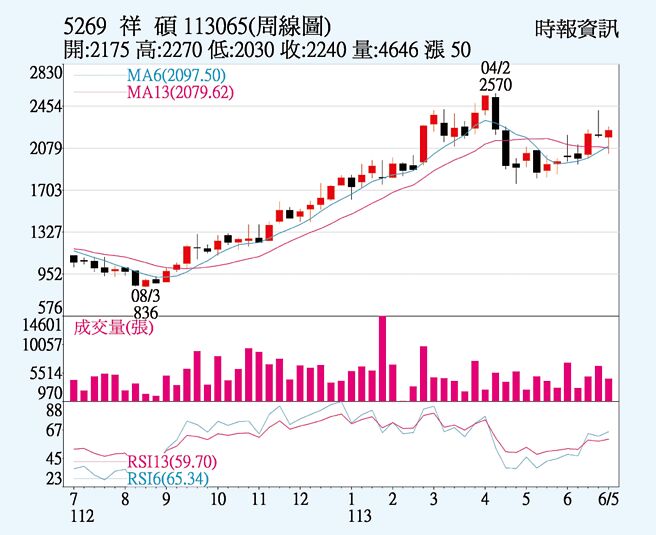Click the 576 price axis value
The width and height of the screenshot is (656, 535).
coord(50,307)
